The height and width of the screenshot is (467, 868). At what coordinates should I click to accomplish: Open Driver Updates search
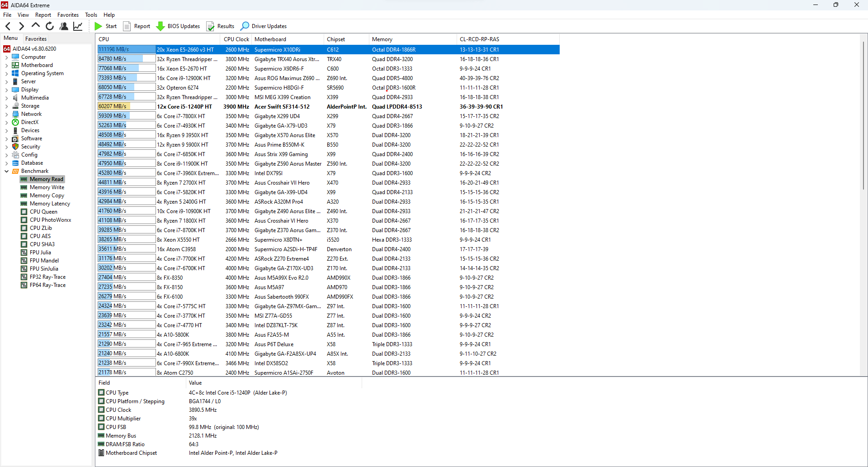pyautogui.click(x=264, y=26)
